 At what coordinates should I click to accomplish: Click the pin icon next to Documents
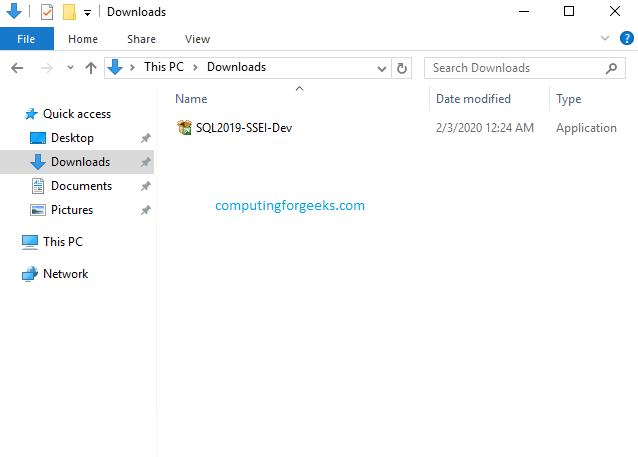click(146, 186)
